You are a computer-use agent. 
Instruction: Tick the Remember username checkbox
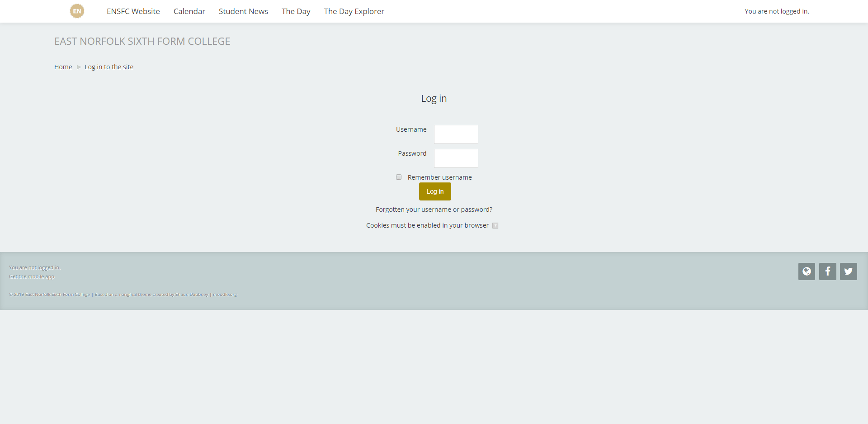[x=399, y=177]
